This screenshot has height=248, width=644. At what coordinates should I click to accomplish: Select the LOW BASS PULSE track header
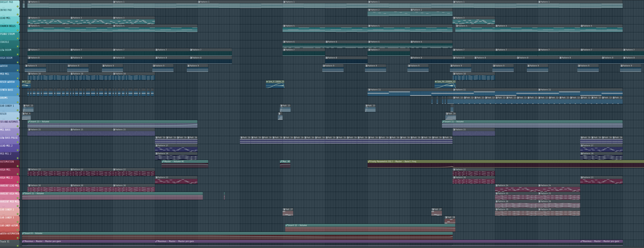[x=9, y=138]
